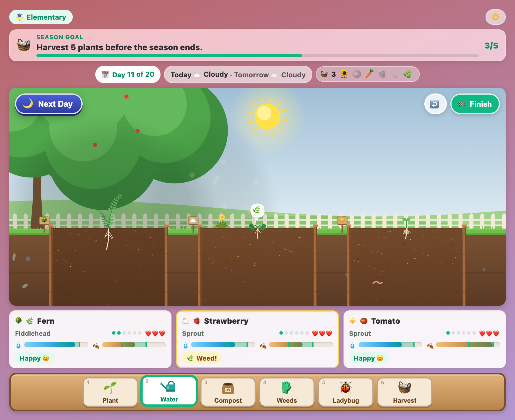
Task: Open the Fern plant card
Action: (90, 339)
